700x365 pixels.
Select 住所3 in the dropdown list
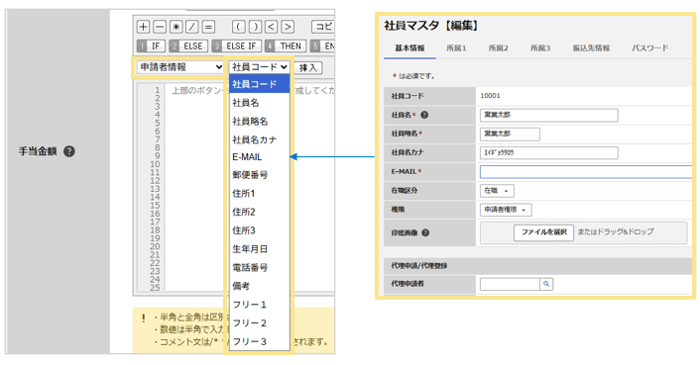point(259,230)
